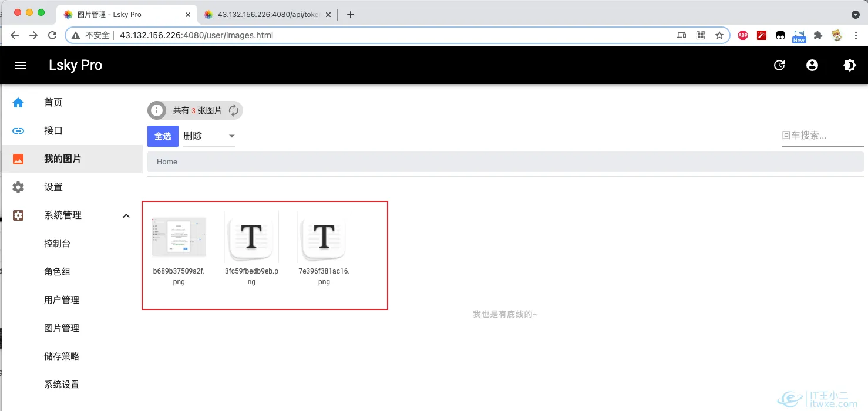
Task: Click the info icon next to 共有3张图片
Action: [157, 110]
